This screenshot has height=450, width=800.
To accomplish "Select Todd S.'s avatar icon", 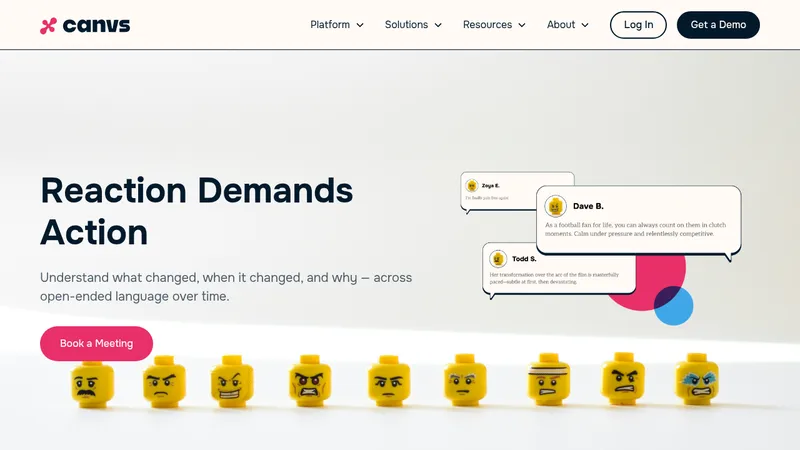I will pos(497,259).
